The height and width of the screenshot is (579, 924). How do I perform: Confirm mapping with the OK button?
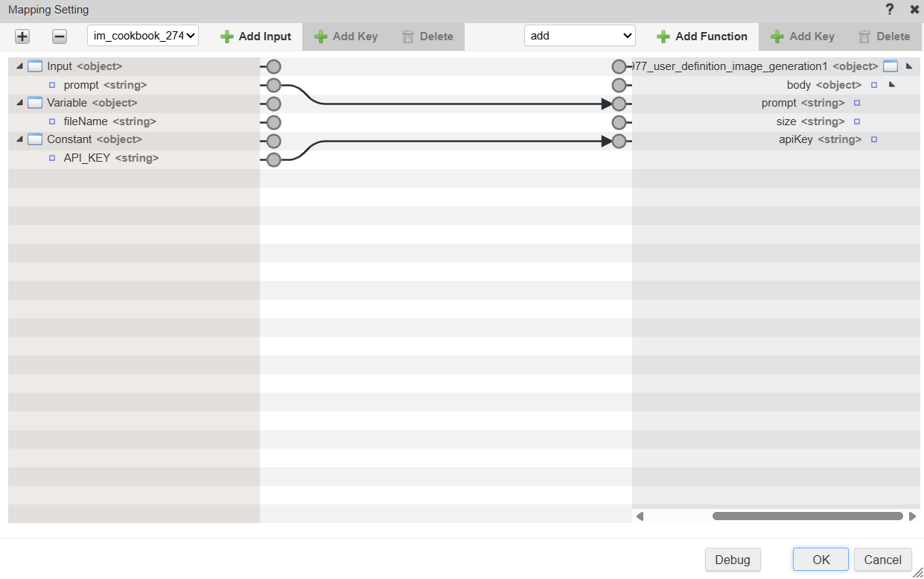coord(821,560)
